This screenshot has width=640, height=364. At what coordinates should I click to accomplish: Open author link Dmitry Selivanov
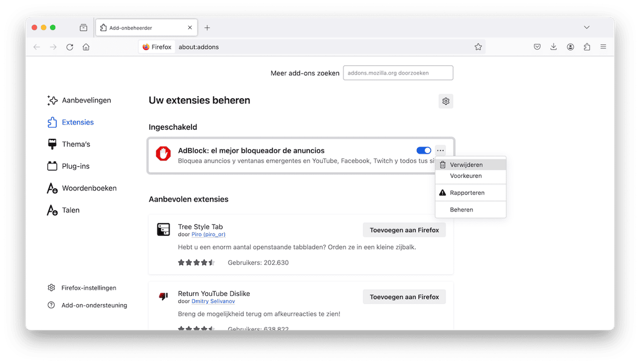coord(213,301)
